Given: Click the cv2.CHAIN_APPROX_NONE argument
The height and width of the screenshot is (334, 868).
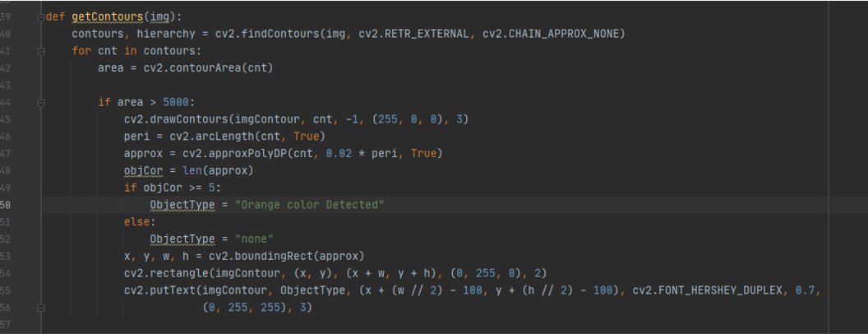Looking at the screenshot, I should (552, 35).
